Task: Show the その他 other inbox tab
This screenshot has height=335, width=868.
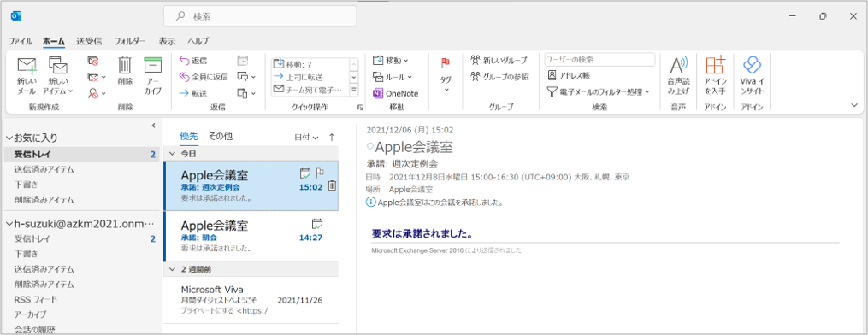Action: (x=220, y=136)
